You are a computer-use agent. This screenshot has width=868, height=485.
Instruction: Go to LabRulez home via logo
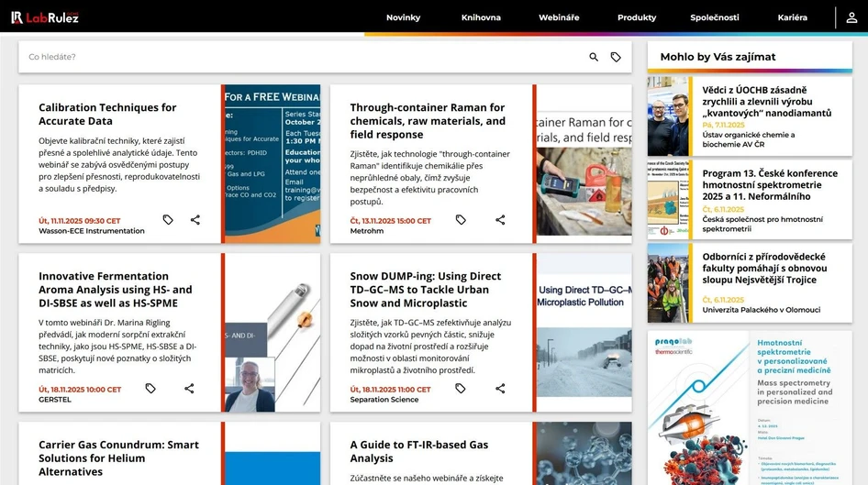point(45,17)
